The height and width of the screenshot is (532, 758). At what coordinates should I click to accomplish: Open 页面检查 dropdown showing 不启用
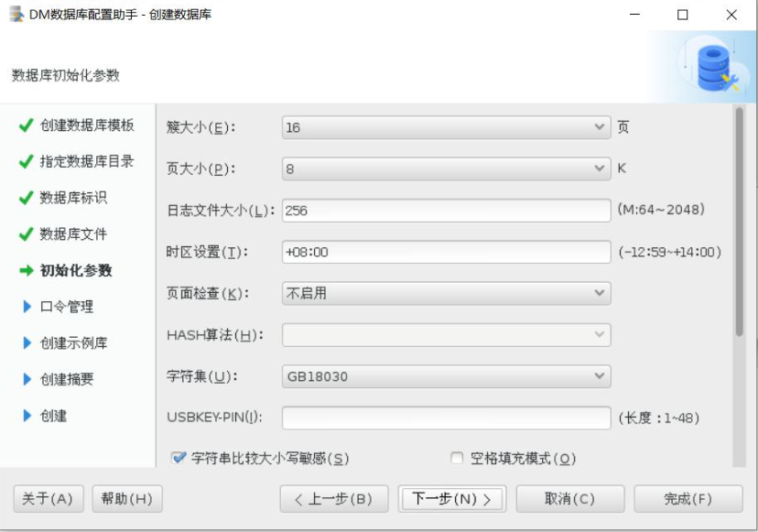click(x=446, y=293)
